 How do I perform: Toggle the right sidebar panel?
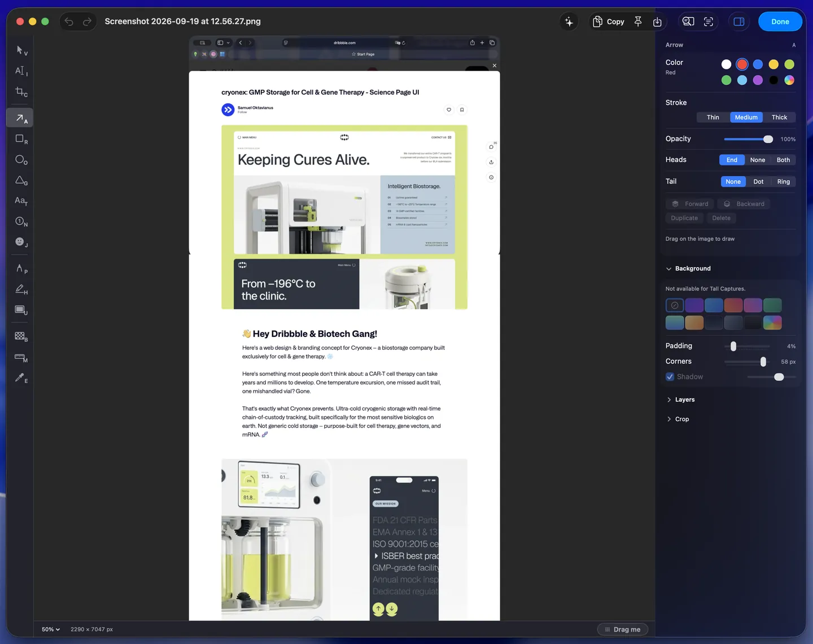tap(739, 21)
